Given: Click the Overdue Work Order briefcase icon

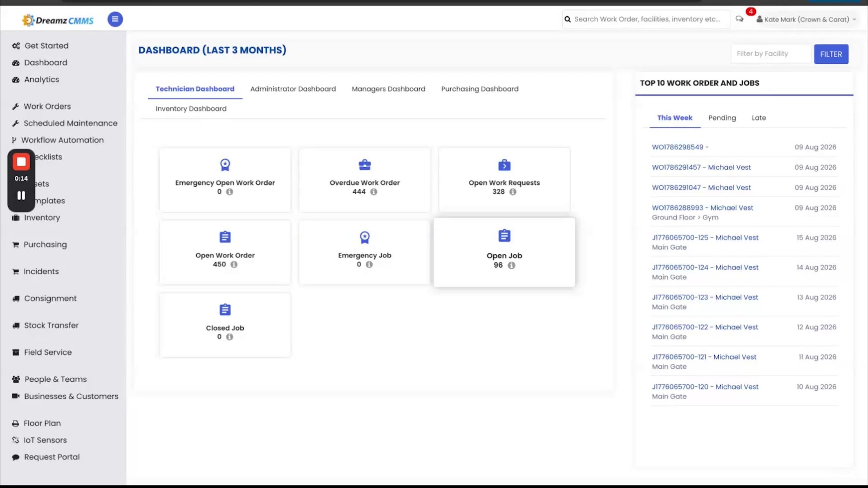Looking at the screenshot, I should click(365, 165).
